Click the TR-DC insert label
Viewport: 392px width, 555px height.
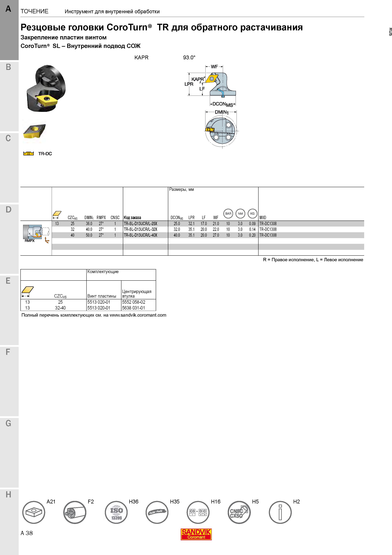pos(45,154)
